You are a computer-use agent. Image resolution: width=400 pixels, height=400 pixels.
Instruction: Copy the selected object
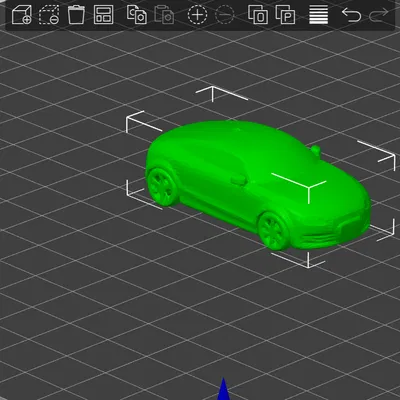point(137,15)
